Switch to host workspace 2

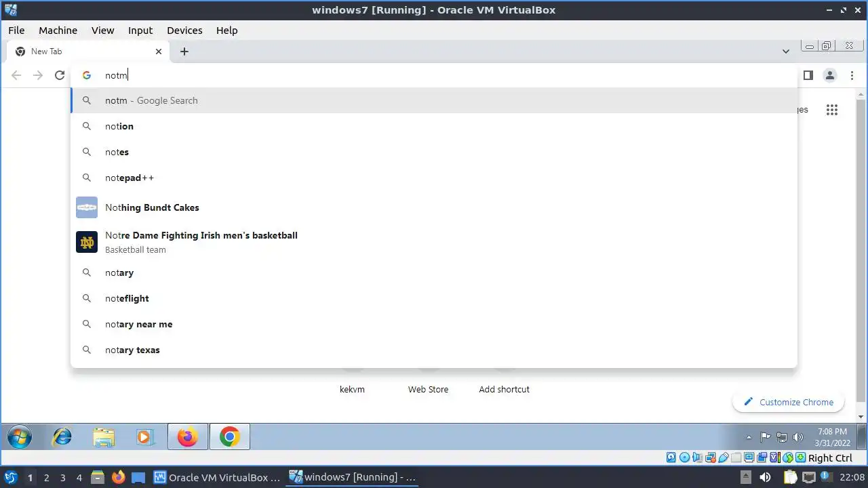(x=46, y=478)
